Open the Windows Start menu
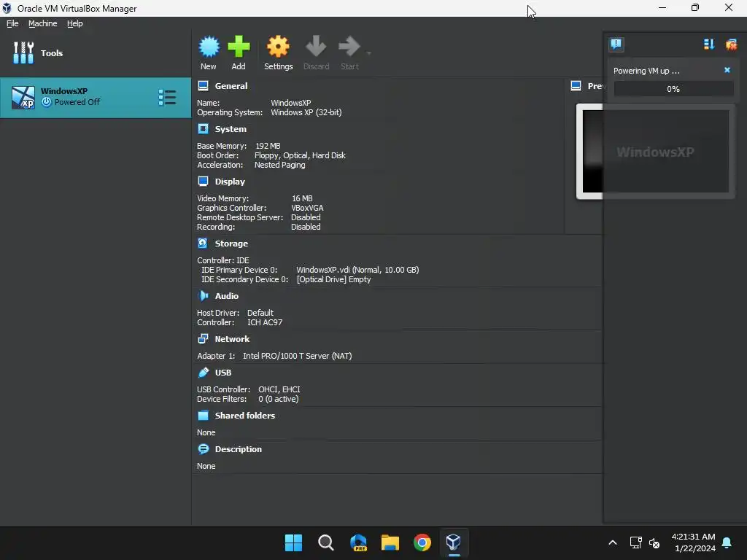 click(x=293, y=542)
